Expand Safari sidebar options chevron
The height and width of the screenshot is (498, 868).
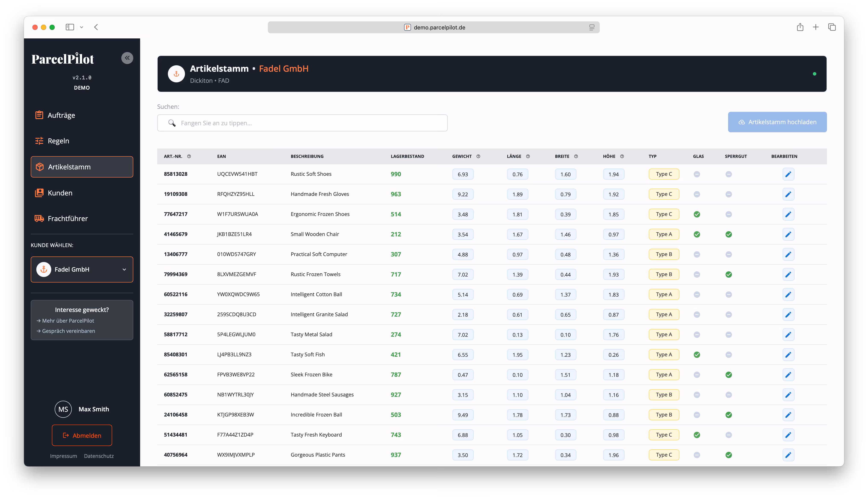click(81, 27)
